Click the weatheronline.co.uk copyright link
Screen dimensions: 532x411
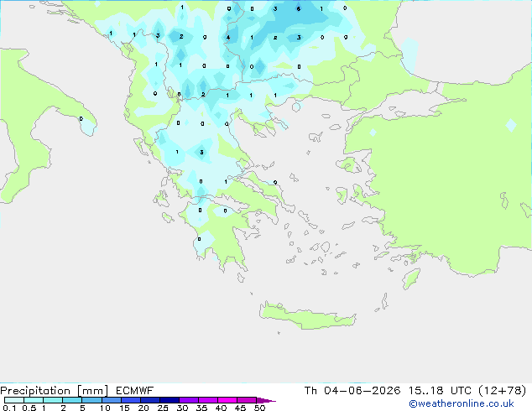(461, 403)
